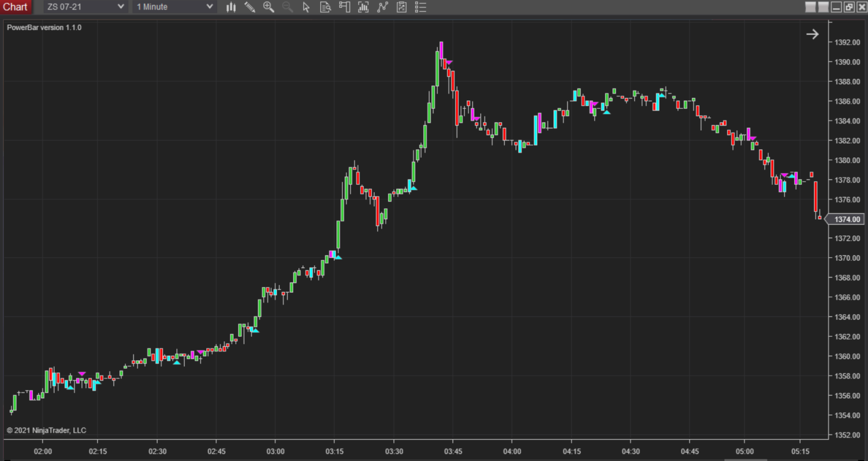Screen dimensions: 868x461
Task: Activate the zoom in magnifier tool
Action: click(269, 7)
